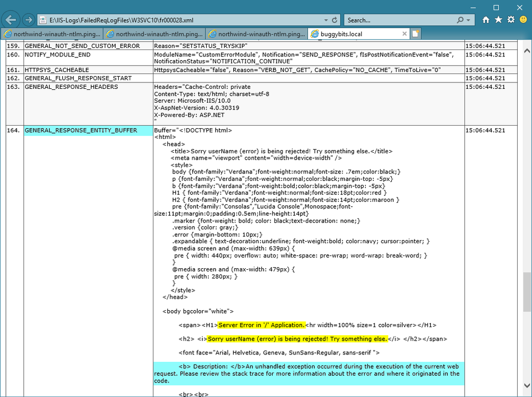
Task: Maximize the Internet Explorer window
Action: [496, 7]
